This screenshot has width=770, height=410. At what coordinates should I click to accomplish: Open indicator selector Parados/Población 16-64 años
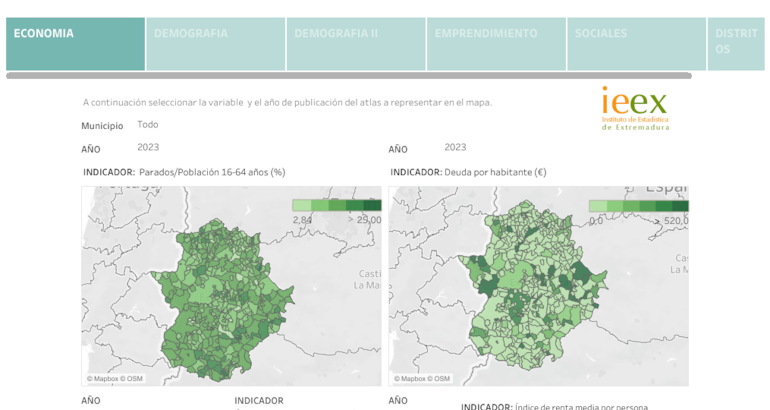[x=212, y=172]
